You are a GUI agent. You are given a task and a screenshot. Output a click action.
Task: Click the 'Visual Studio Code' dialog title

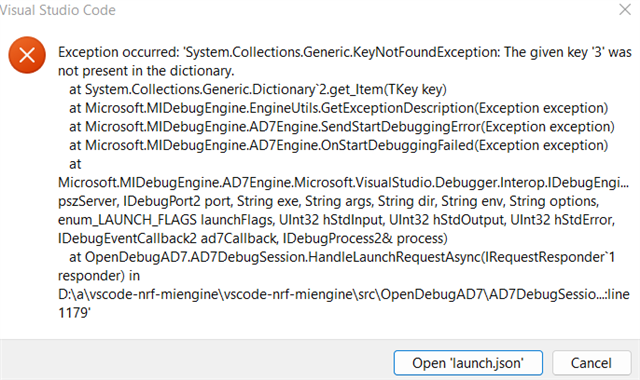pos(58,10)
